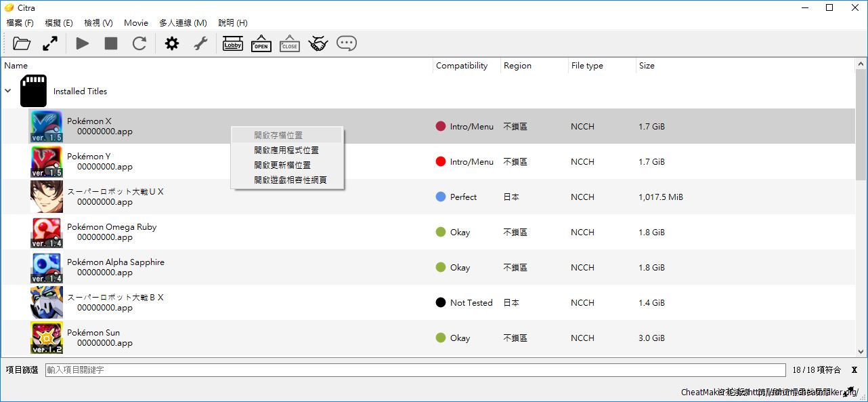The height and width of the screenshot is (402, 868).
Task: Choose 開啟遊戲相容性網頁 from context menu
Action: [x=290, y=180]
